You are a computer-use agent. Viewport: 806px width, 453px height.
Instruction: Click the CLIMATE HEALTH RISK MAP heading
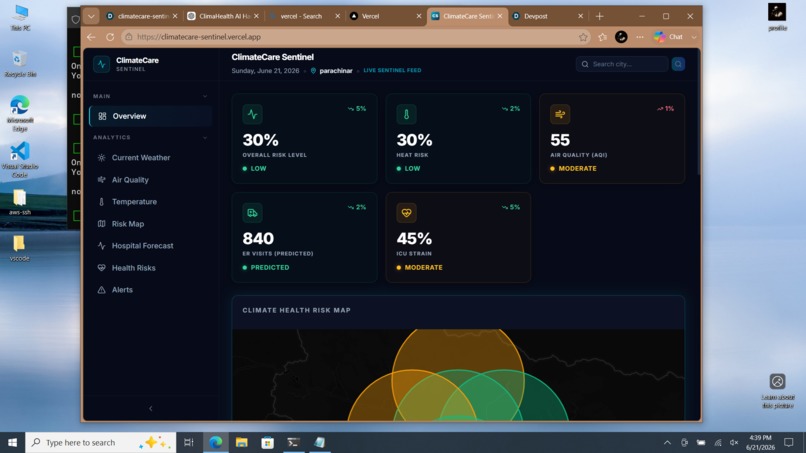(x=297, y=311)
